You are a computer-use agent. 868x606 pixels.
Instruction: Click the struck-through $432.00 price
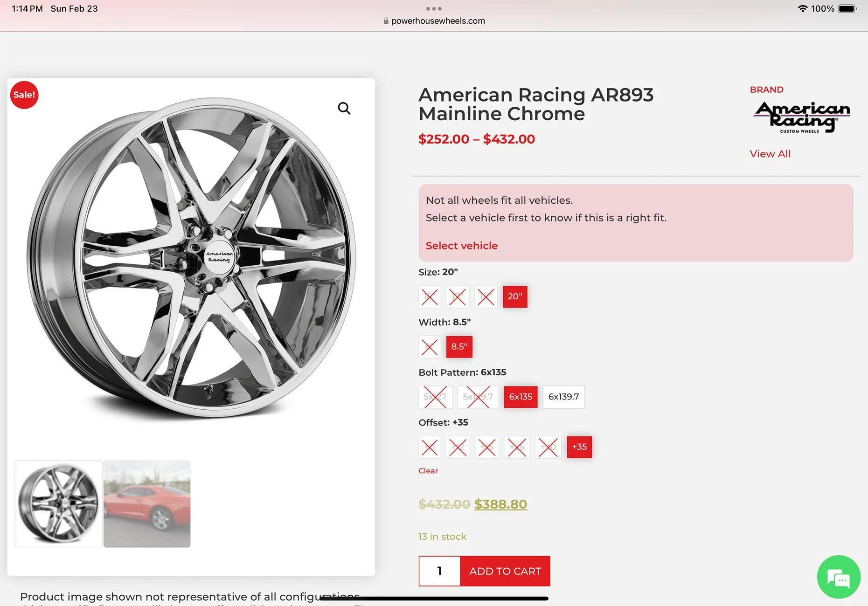pos(444,504)
